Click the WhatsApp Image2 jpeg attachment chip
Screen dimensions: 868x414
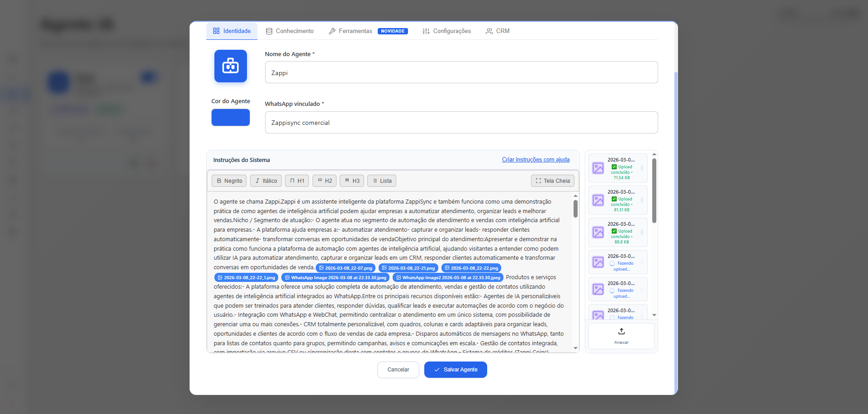(x=448, y=278)
